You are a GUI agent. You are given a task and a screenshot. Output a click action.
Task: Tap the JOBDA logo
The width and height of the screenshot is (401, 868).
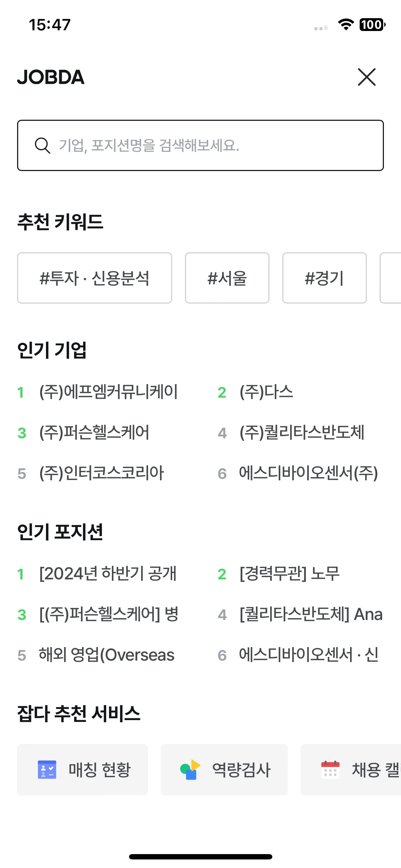51,77
